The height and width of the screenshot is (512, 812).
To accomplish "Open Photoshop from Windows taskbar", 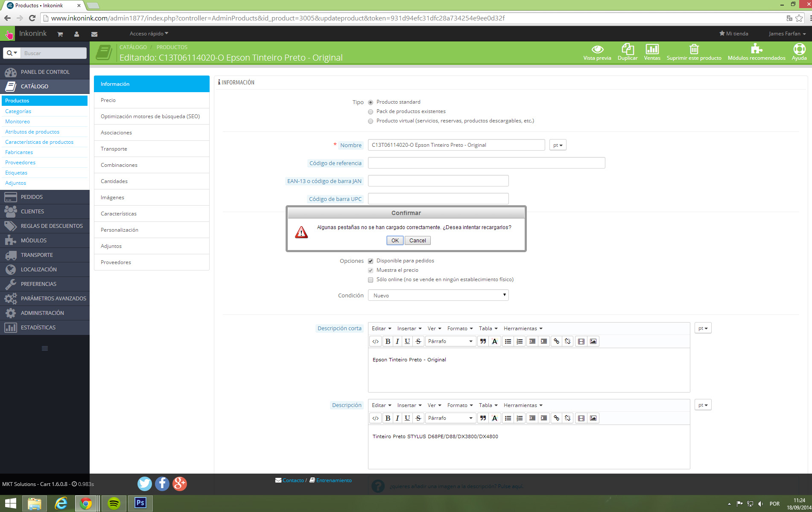I will [x=140, y=503].
